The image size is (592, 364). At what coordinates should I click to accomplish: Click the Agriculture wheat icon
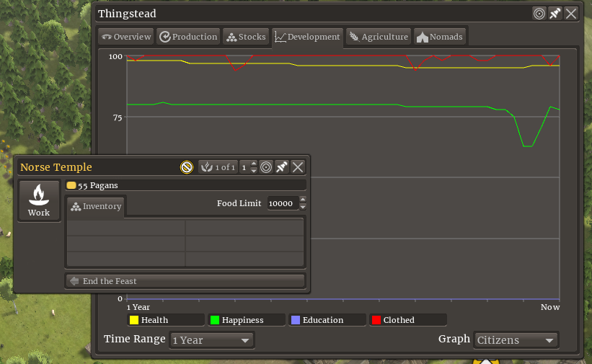[x=354, y=37]
